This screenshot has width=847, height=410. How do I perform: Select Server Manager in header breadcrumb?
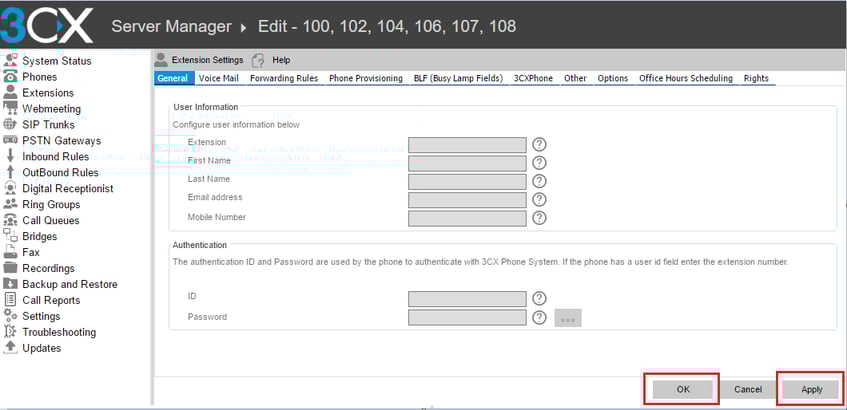click(171, 26)
